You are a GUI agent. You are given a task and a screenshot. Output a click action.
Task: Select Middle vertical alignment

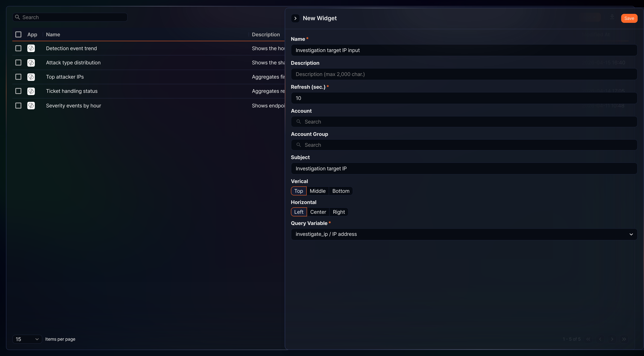318,191
